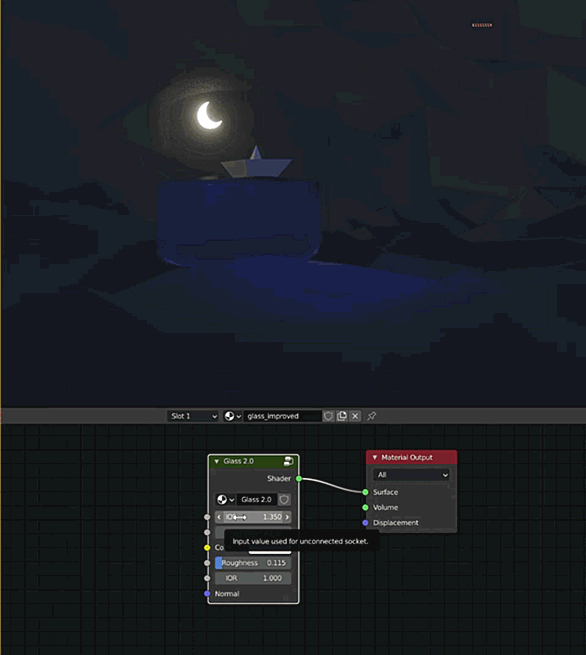Click the Surface input socket
The width and height of the screenshot is (586, 655).
point(365,492)
